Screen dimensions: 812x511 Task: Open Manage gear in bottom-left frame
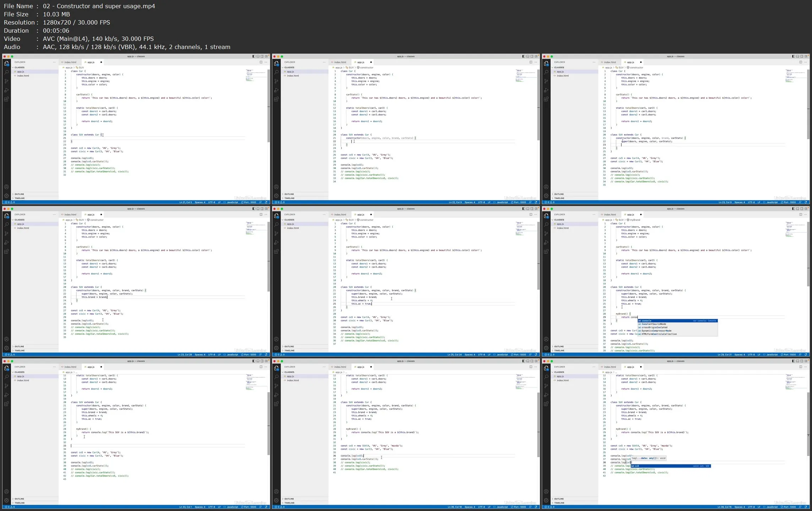6,500
